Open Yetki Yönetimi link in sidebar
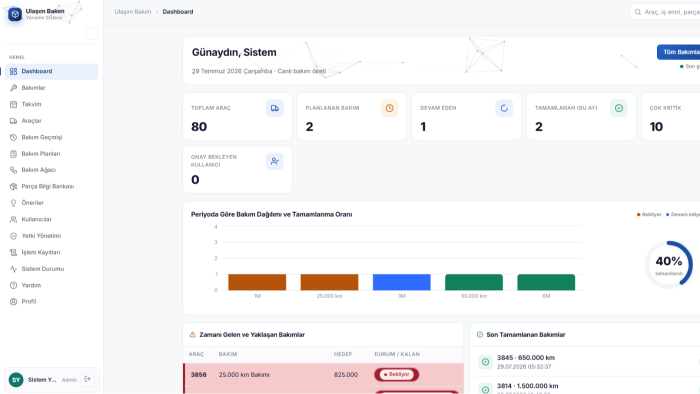700x394 pixels. (x=51, y=236)
